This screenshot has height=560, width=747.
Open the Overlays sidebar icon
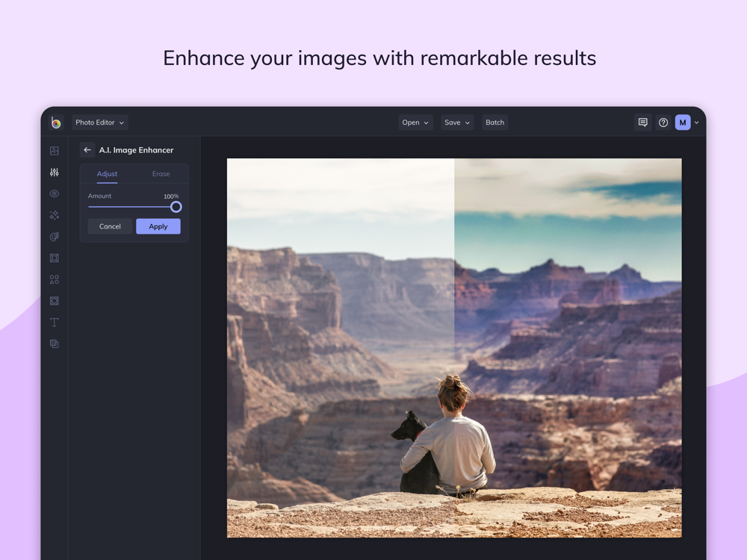(x=55, y=301)
